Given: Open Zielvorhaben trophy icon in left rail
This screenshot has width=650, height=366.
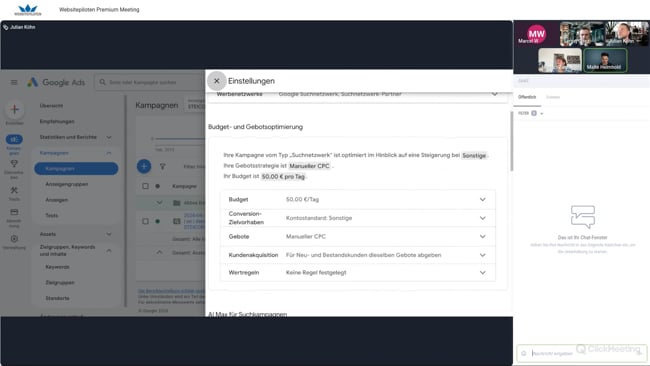Looking at the screenshot, I should click(x=14, y=164).
